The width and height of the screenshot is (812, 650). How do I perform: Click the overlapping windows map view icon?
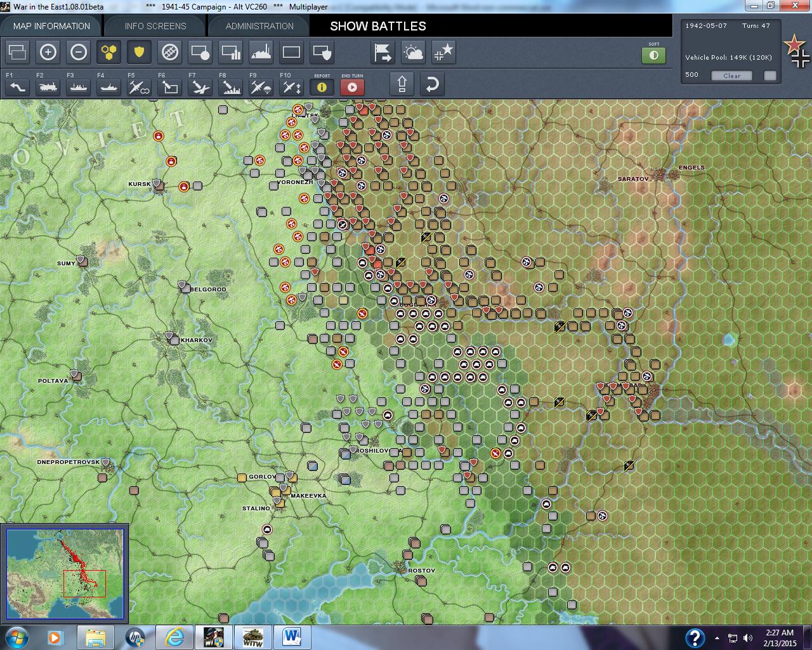(x=18, y=52)
